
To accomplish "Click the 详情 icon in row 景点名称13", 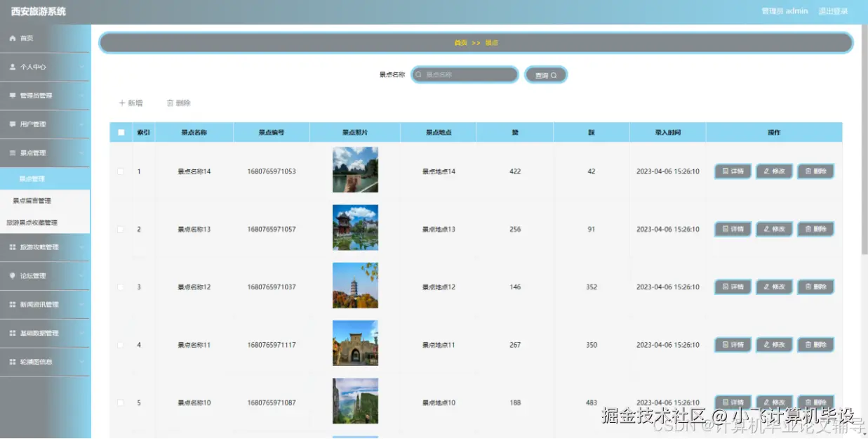I will (x=726, y=229).
